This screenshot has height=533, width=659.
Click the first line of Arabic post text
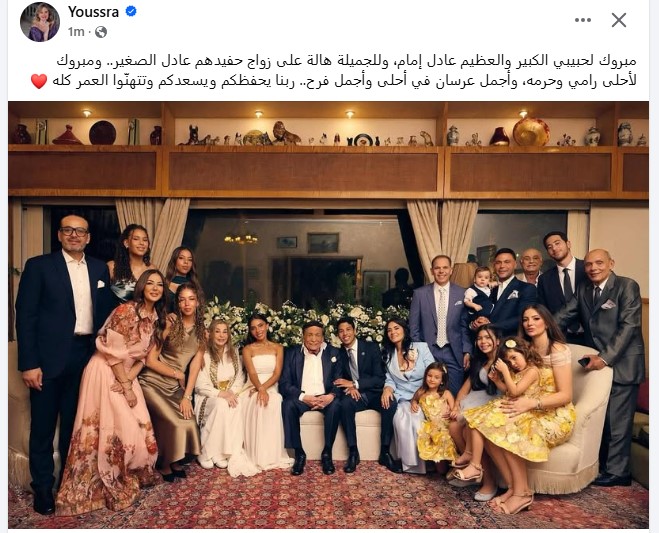(347, 61)
